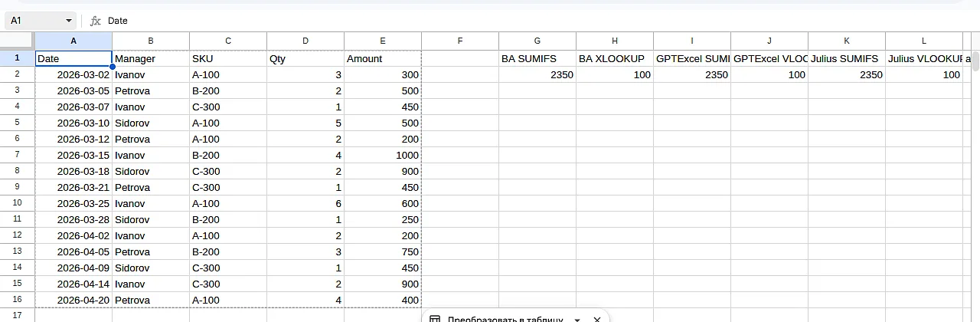Click the 100 value under BA XLOOKUP

pos(615,74)
